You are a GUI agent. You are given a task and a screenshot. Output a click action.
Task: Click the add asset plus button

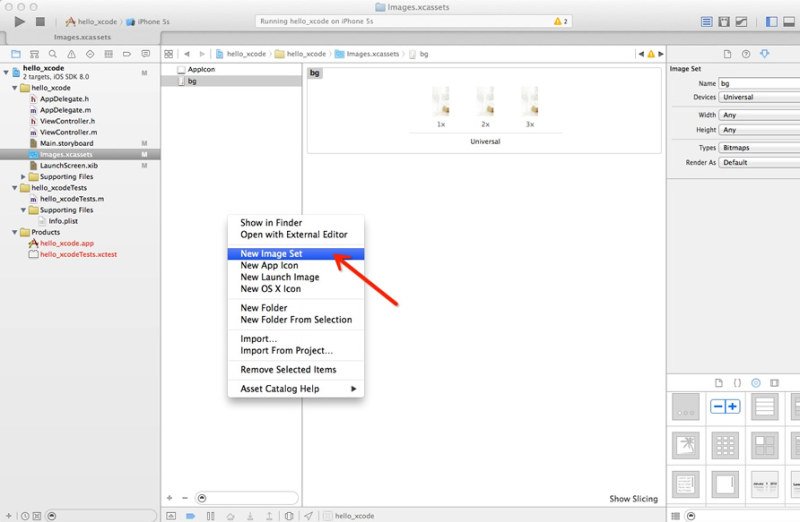[169, 498]
